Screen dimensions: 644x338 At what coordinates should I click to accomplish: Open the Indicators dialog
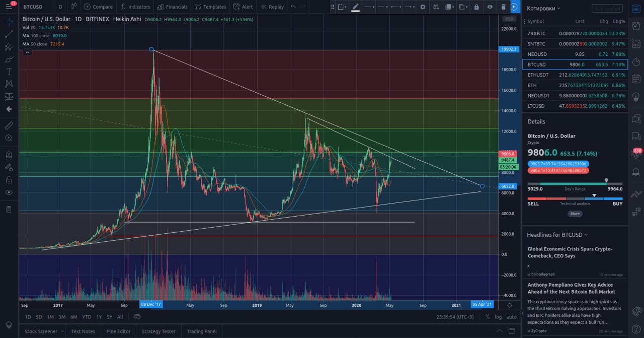pyautogui.click(x=135, y=7)
